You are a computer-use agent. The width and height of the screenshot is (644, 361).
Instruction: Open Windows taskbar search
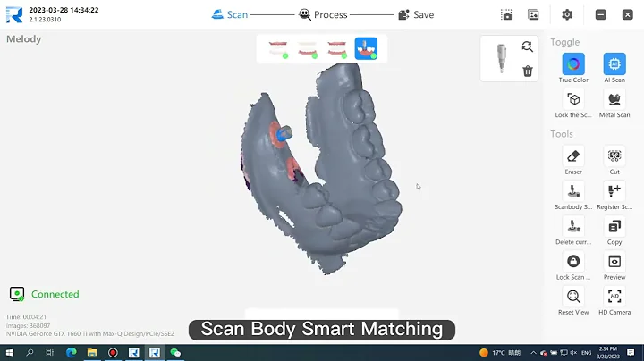pos(30,353)
